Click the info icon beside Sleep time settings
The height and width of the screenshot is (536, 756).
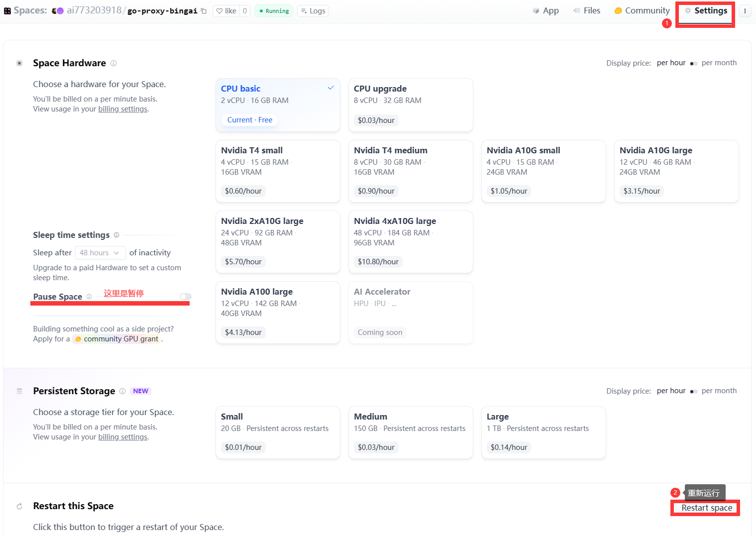[116, 235]
